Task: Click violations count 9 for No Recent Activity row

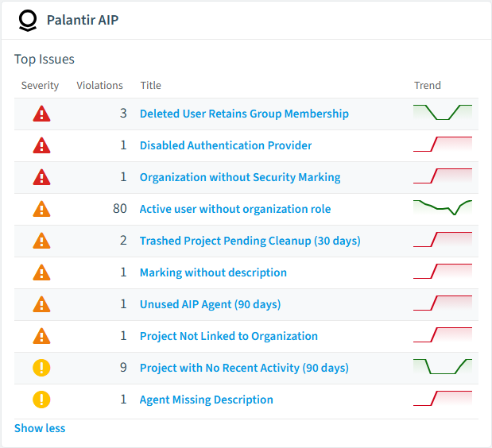Action: (x=123, y=368)
